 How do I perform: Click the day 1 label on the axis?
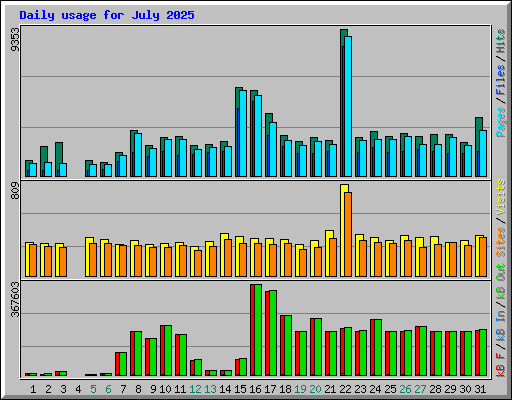pos(33,389)
